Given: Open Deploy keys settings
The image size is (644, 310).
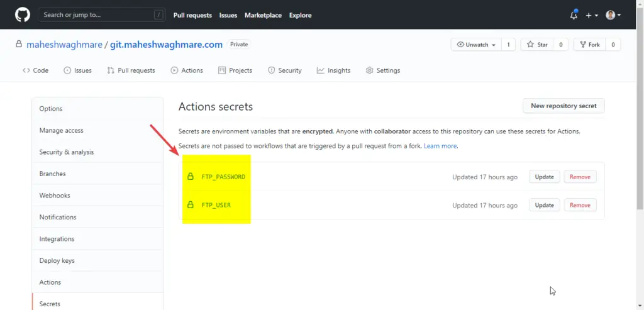Looking at the screenshot, I should tap(97, 261).
